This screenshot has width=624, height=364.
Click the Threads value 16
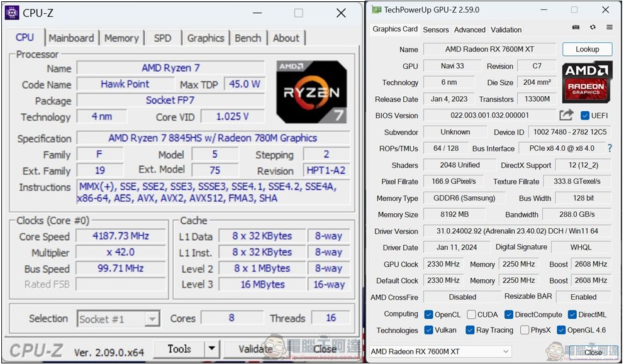(x=331, y=318)
